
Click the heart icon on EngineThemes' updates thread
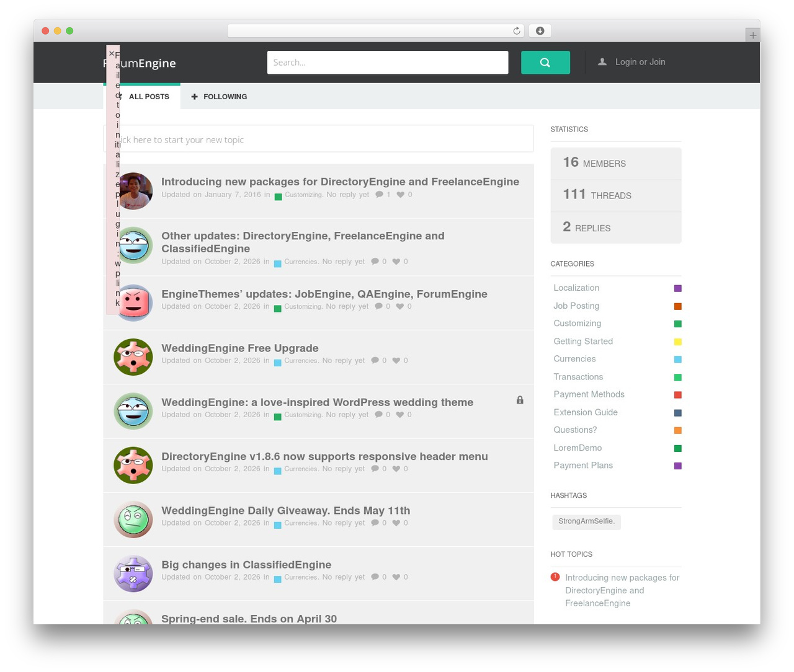point(399,306)
